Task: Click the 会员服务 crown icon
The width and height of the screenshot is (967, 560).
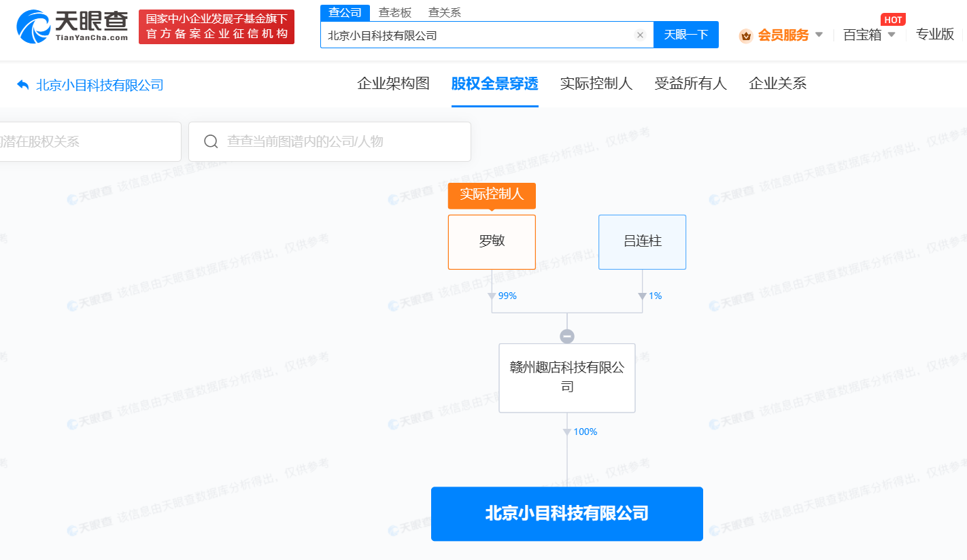Action: click(746, 35)
